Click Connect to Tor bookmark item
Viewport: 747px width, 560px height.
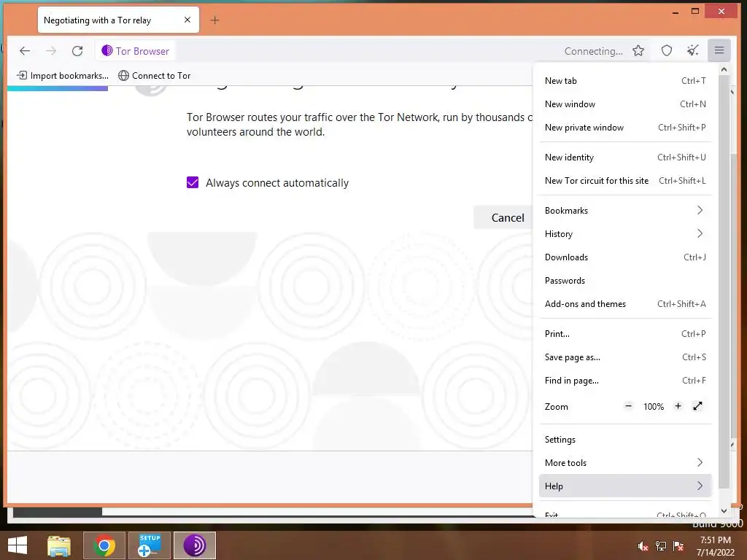155,76
